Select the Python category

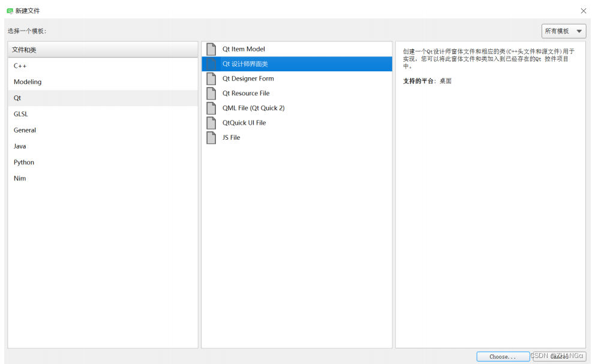tap(103, 163)
